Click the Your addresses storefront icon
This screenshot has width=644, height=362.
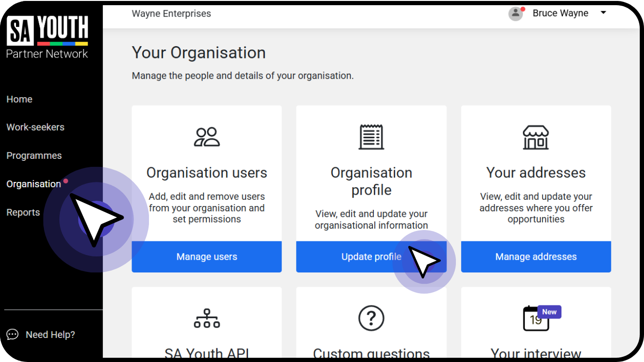click(x=536, y=137)
